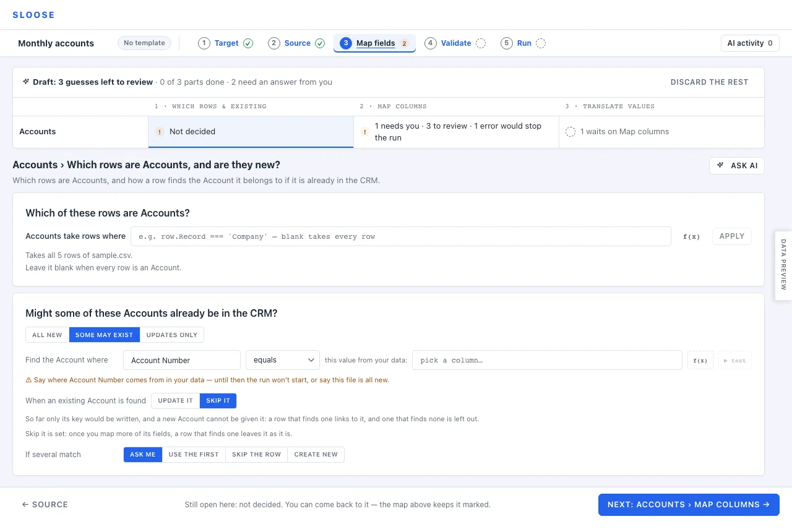Click the Run step pending circle icon
Viewport: 792px width, 532px height.
(541, 43)
